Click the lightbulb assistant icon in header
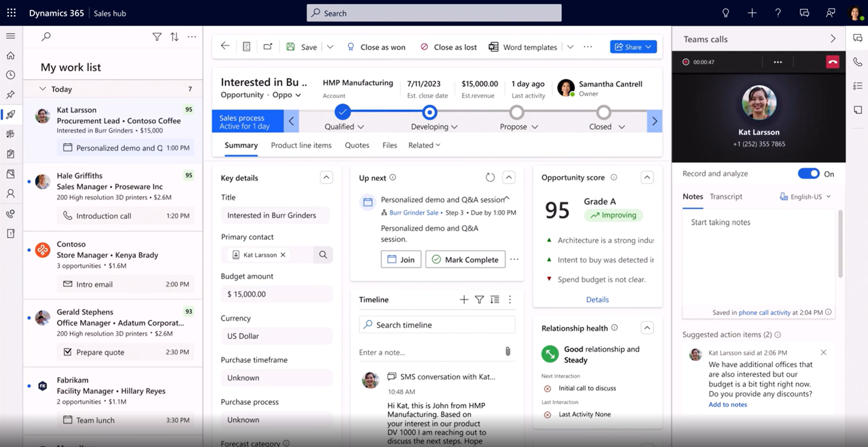 click(x=726, y=13)
